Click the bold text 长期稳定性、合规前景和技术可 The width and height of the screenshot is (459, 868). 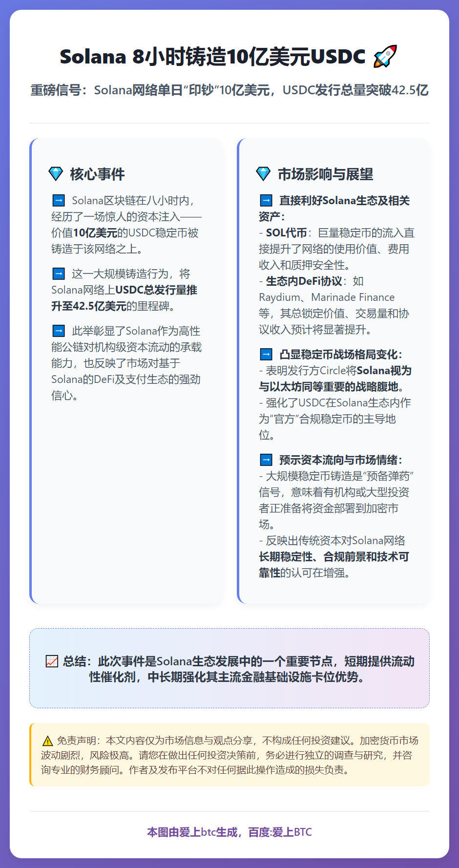click(x=334, y=557)
